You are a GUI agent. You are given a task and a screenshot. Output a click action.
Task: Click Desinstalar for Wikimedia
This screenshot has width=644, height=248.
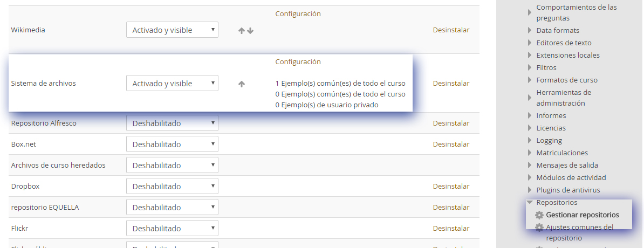point(451,30)
